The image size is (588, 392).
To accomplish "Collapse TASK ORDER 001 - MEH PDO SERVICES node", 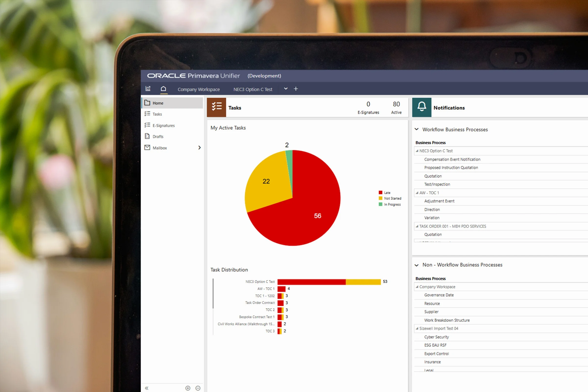I will 417,226.
